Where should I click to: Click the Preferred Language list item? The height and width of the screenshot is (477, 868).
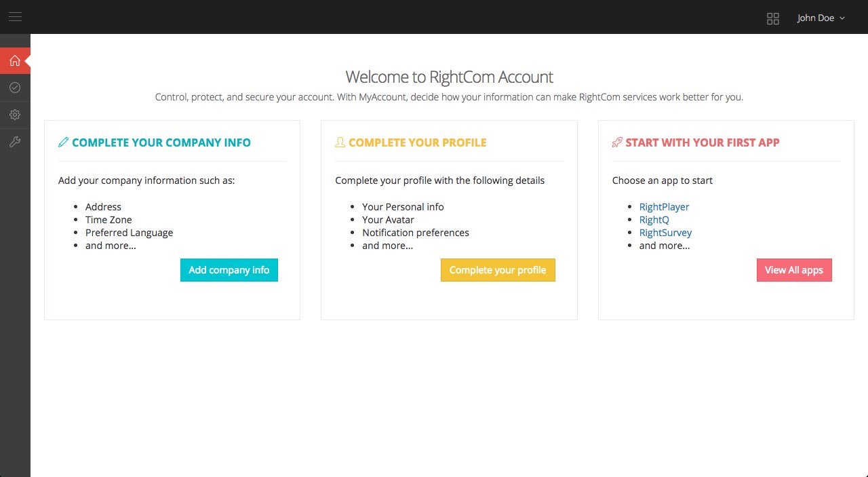129,233
